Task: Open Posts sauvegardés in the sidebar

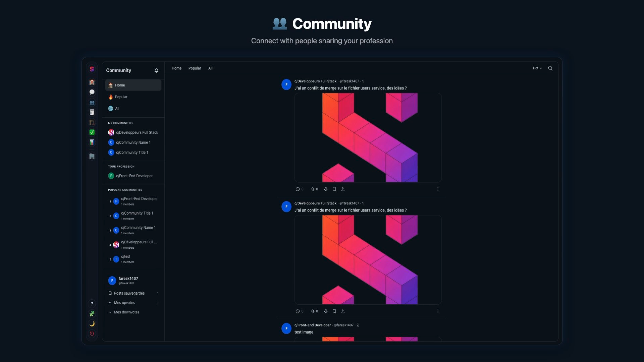Action: pyautogui.click(x=129, y=293)
